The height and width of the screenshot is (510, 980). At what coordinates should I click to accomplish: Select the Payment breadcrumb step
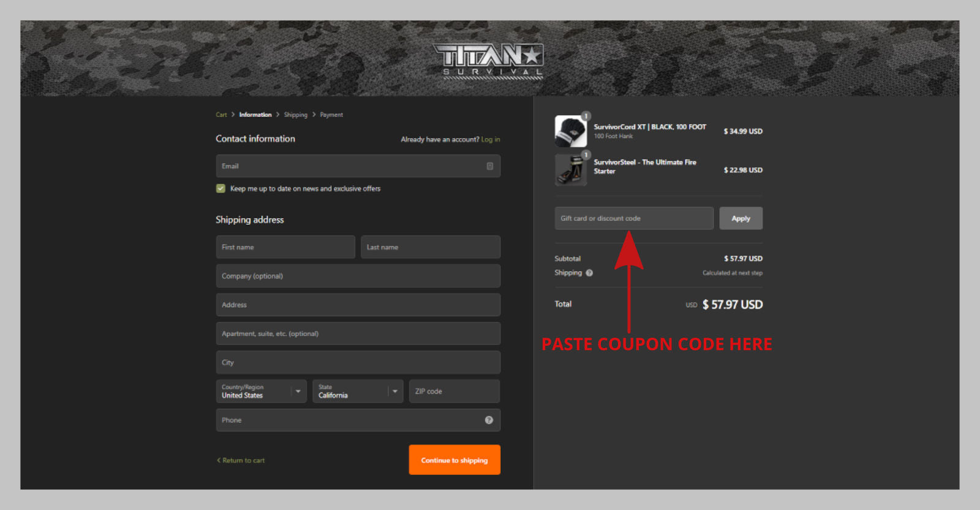331,115
